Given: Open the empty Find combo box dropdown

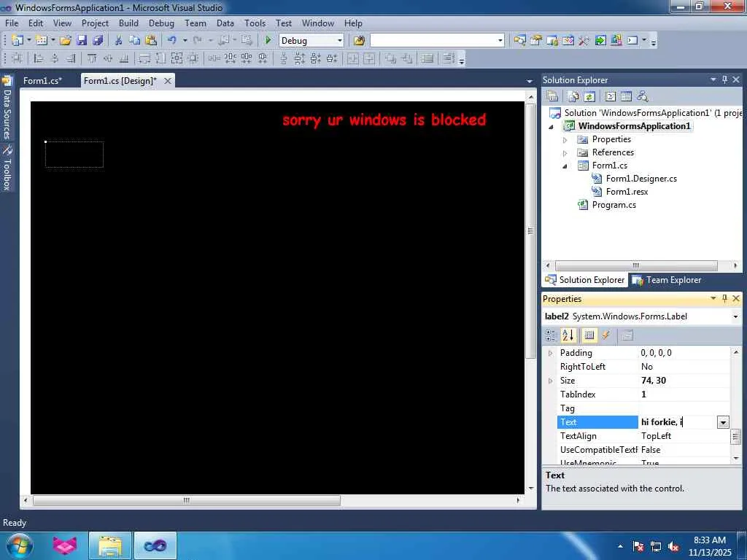Looking at the screenshot, I should pos(500,41).
